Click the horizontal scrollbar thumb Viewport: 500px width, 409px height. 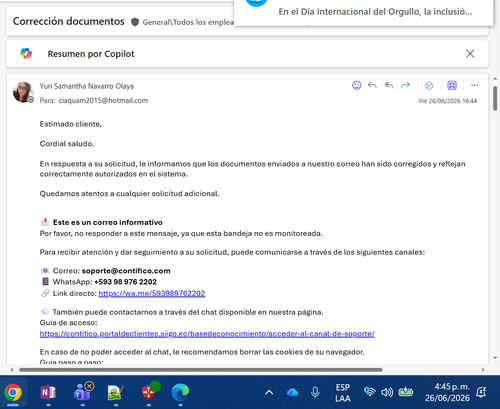201,370
